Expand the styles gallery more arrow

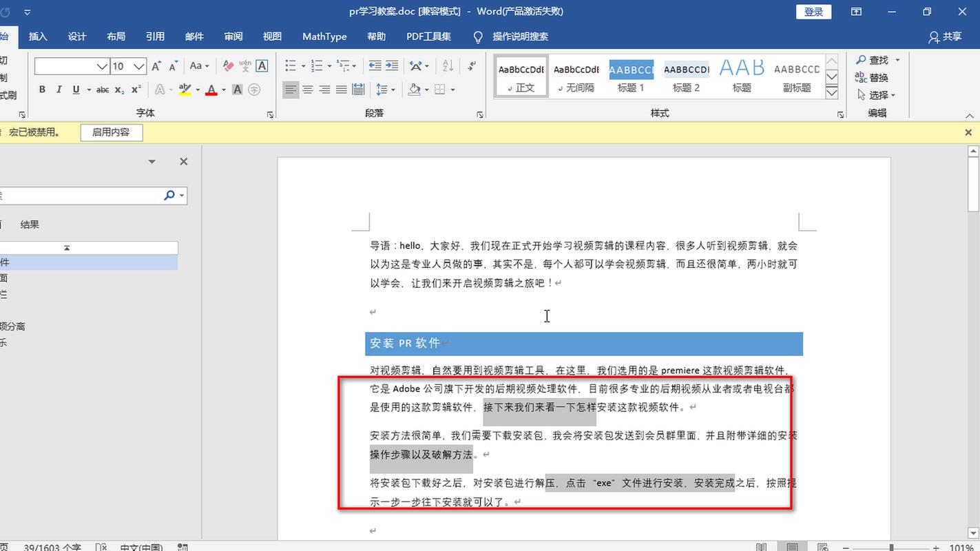tap(831, 92)
